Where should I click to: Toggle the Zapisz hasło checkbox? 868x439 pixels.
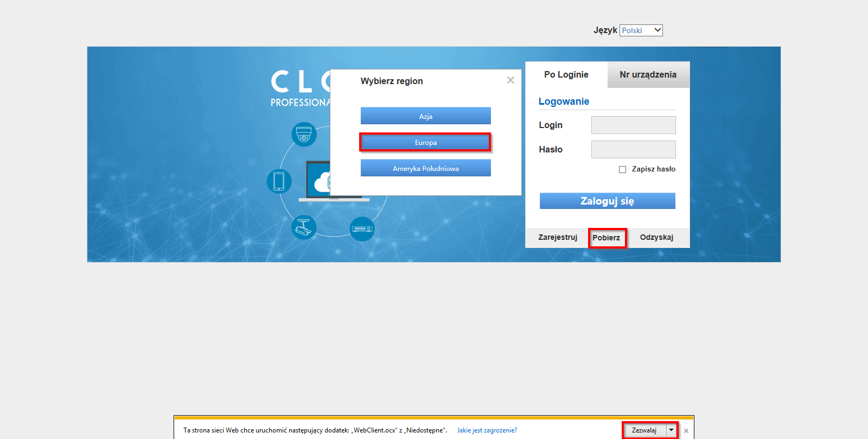pos(622,169)
